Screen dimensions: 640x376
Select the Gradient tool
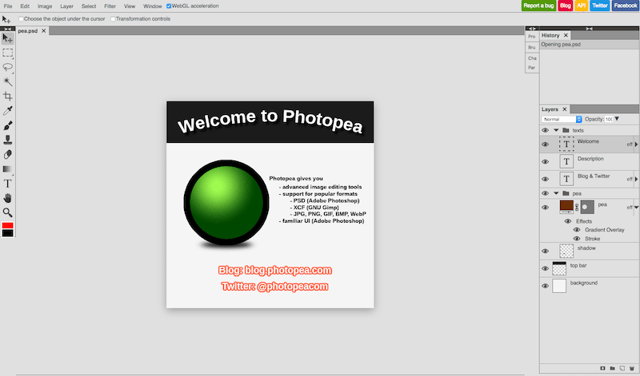[x=8, y=169]
